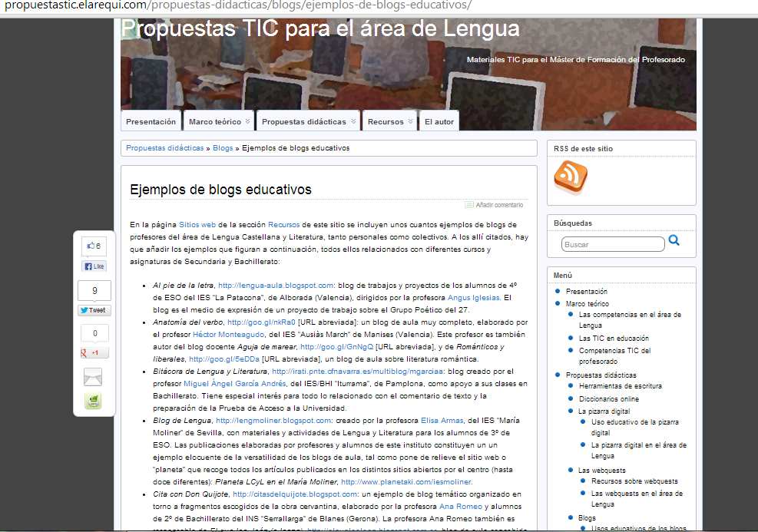This screenshot has height=532, width=758.
Task: Open the irati.pnte.cfnavarra.es multiblog link
Action: tap(358, 372)
